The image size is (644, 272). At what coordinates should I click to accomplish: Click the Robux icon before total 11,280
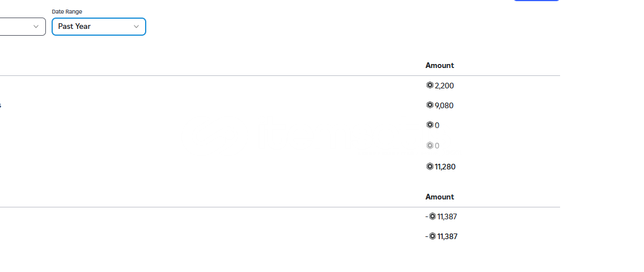coord(430,166)
